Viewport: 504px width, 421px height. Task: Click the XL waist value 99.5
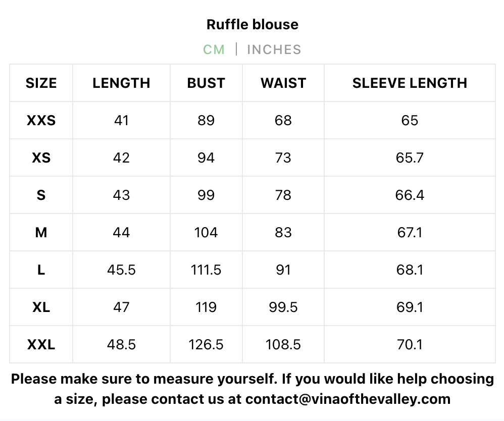coord(283,307)
